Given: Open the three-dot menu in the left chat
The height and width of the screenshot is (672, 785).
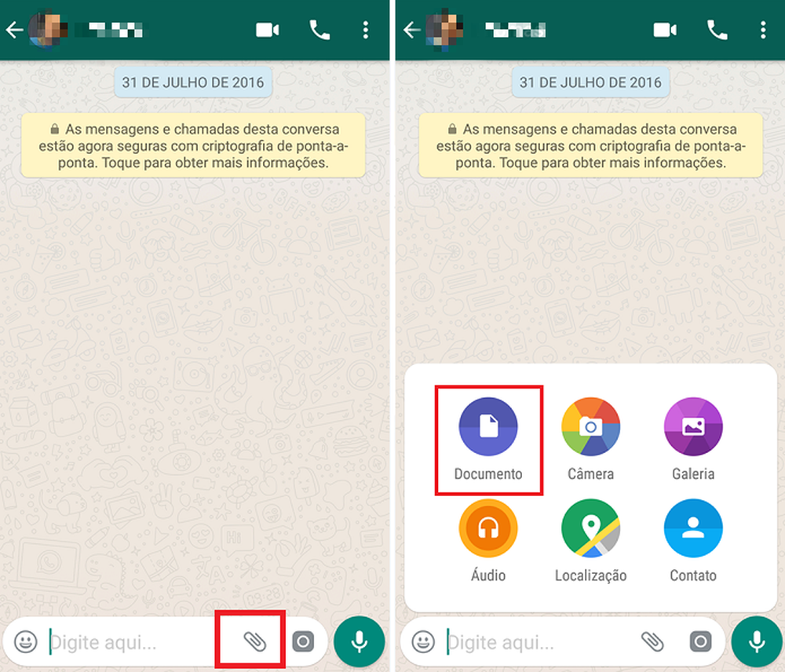Looking at the screenshot, I should coord(366,30).
